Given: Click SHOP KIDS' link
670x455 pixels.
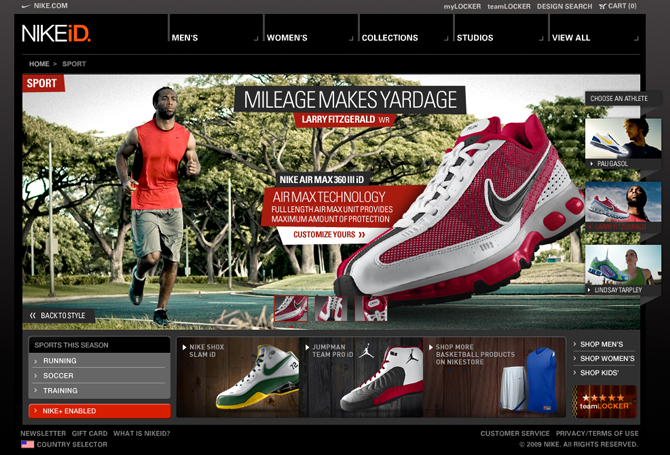Looking at the screenshot, I should tap(599, 373).
